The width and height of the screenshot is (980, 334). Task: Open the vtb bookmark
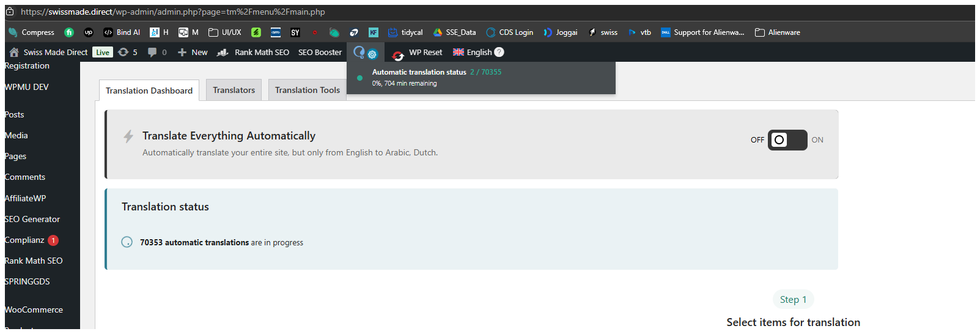point(639,32)
